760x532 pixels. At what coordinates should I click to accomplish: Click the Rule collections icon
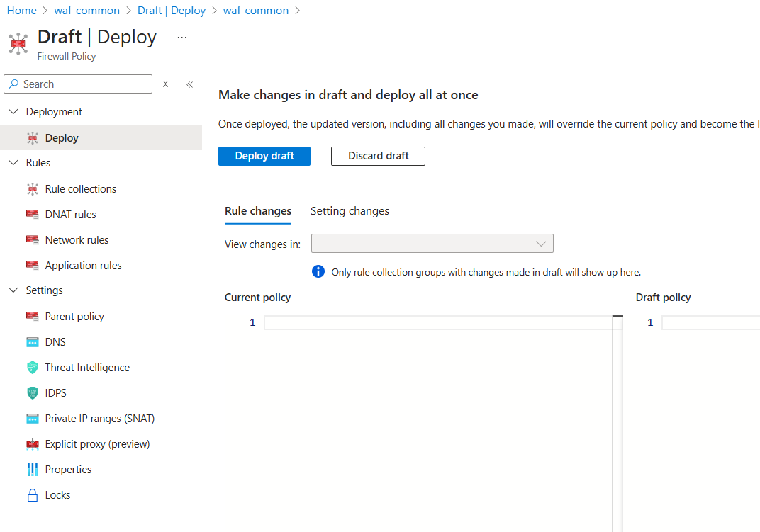coord(33,189)
